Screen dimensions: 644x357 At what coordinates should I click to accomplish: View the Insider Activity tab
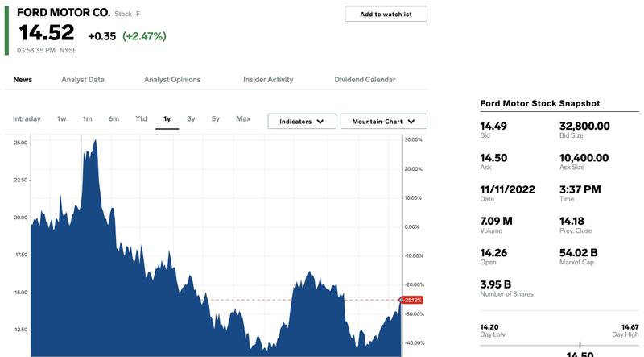click(x=268, y=80)
